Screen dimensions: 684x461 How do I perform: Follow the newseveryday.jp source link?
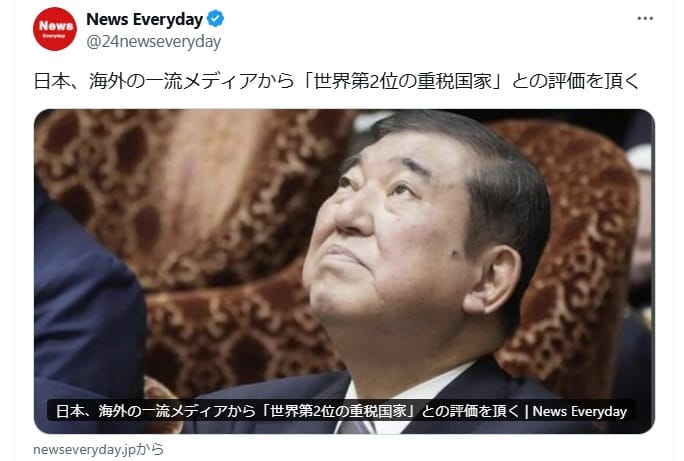coord(99,449)
